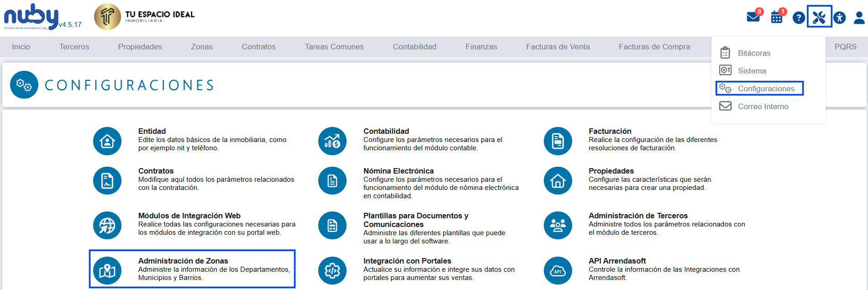The height and width of the screenshot is (290, 868).
Task: Open the calendar icon with badge
Action: coord(776,18)
